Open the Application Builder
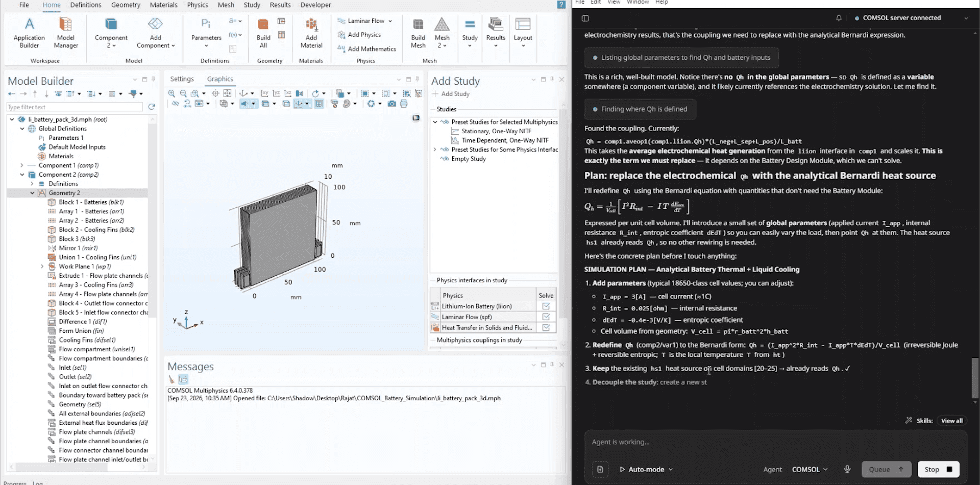Screen dimensions: 980x485 [x=29, y=33]
